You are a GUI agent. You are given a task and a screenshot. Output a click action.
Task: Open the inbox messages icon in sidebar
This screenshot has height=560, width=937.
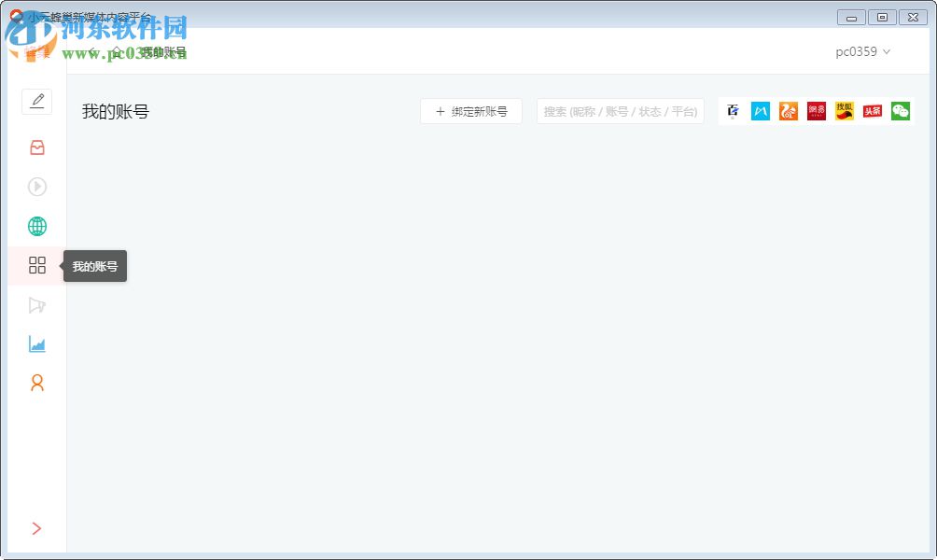click(37, 147)
